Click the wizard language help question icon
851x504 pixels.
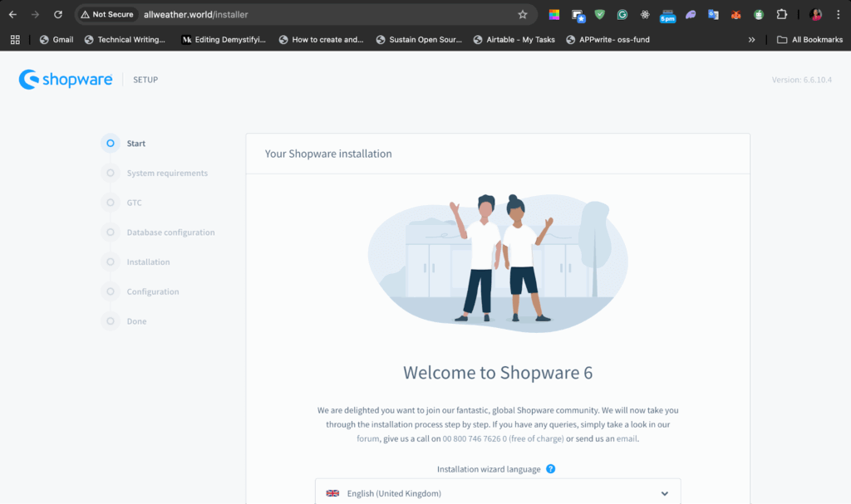click(x=550, y=469)
